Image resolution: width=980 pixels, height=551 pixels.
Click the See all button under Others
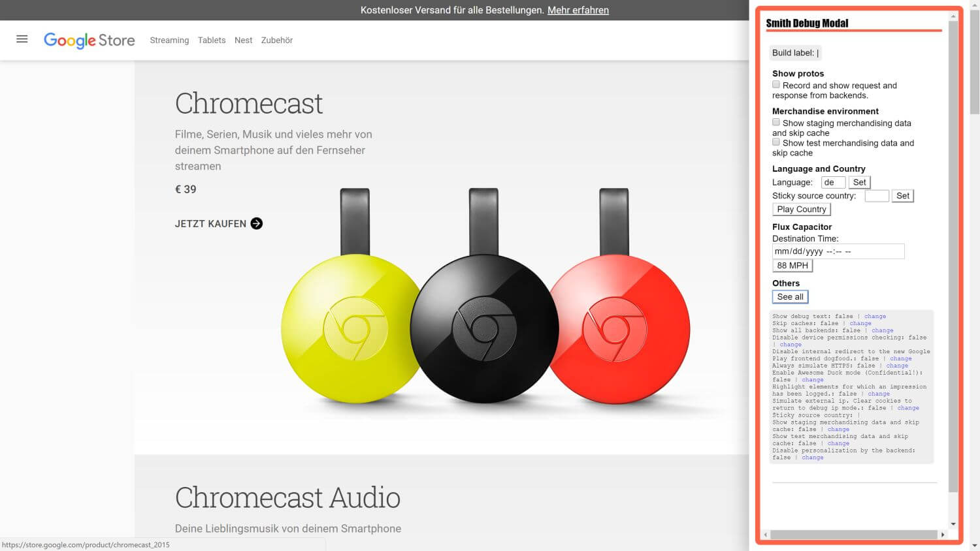pyautogui.click(x=790, y=297)
